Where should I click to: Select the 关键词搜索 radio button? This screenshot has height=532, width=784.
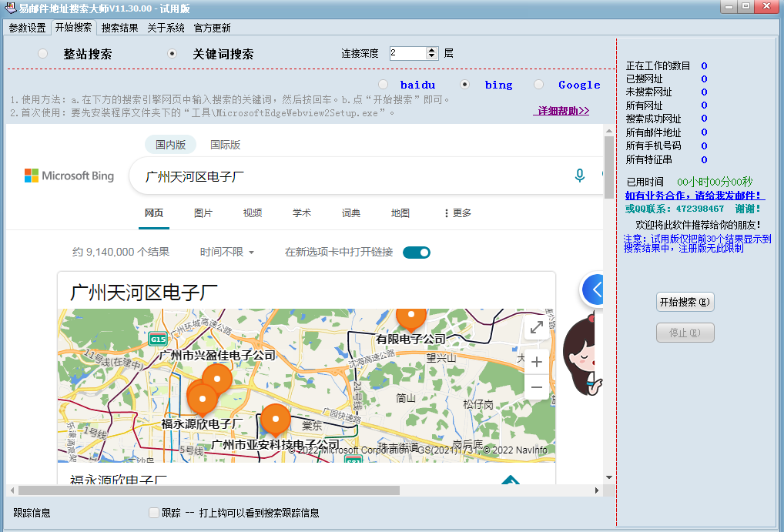pos(172,53)
